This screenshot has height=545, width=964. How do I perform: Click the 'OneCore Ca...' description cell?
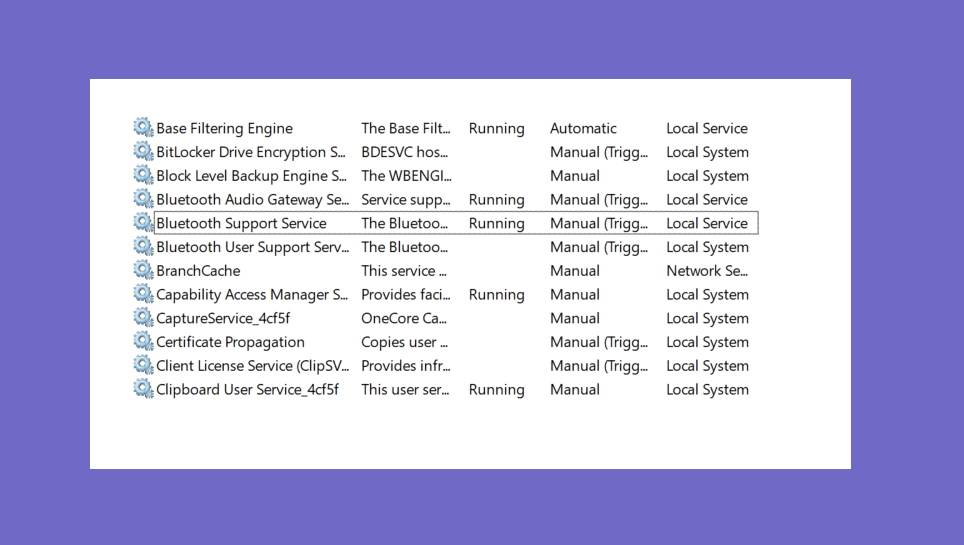(x=404, y=318)
